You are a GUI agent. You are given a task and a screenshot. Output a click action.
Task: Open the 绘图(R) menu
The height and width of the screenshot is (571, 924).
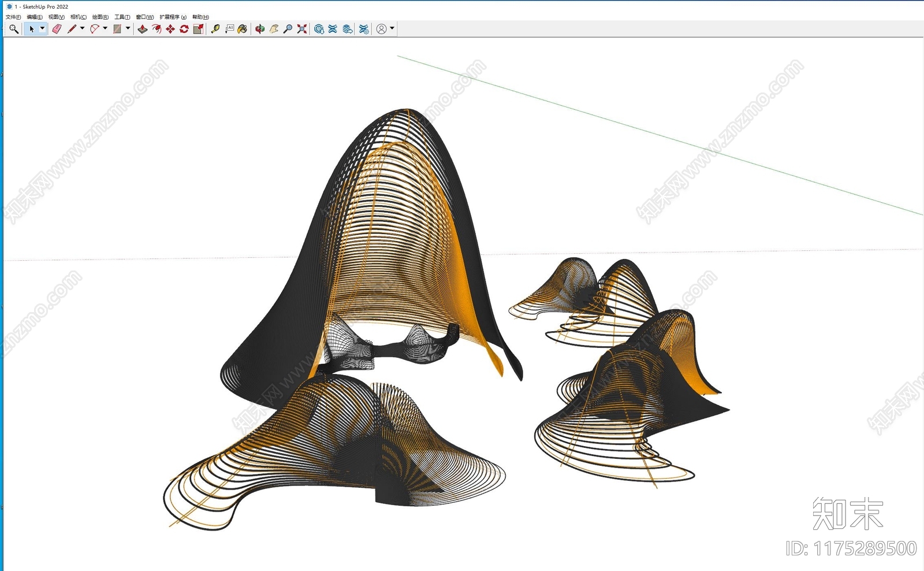(100, 17)
